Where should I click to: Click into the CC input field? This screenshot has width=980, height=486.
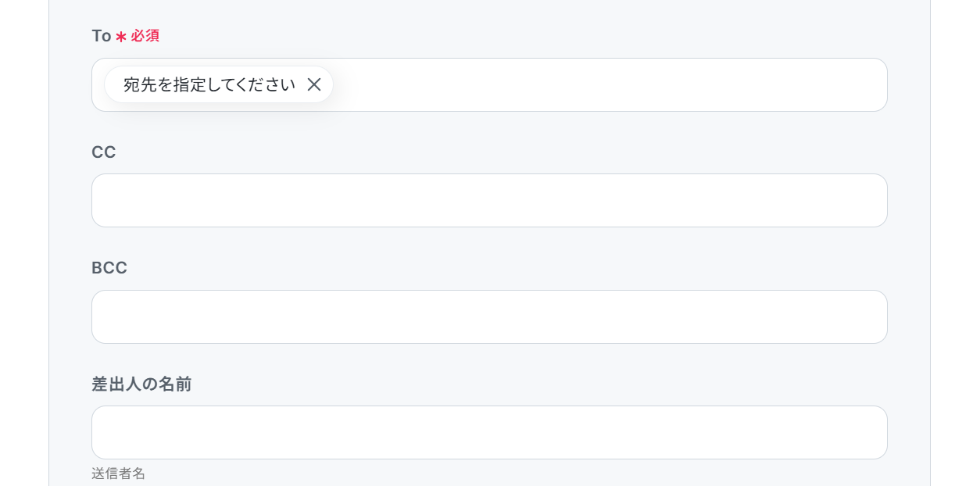point(489,201)
